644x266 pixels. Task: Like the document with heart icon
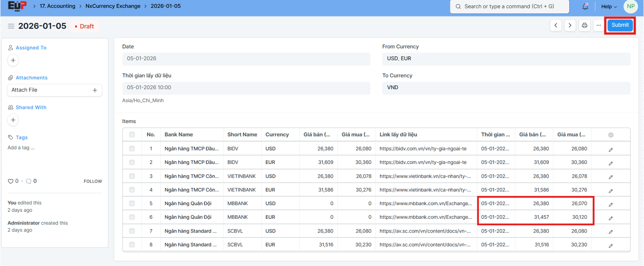click(x=11, y=181)
